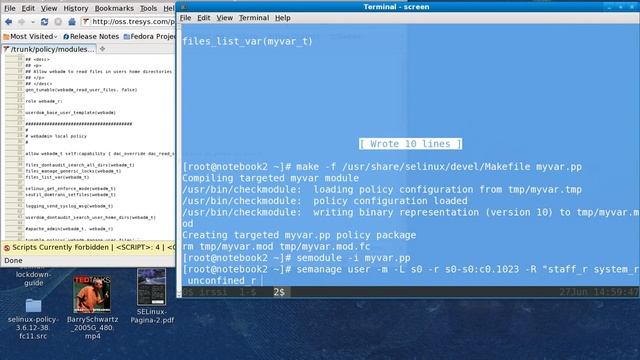The height and width of the screenshot is (360, 640).
Task: Open the Terminal menu in terminal window
Action: (254, 18)
